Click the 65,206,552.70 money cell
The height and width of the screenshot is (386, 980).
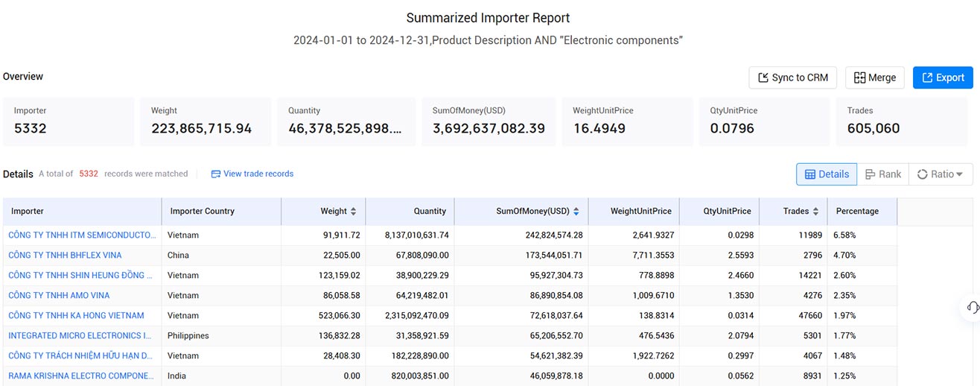(521, 335)
